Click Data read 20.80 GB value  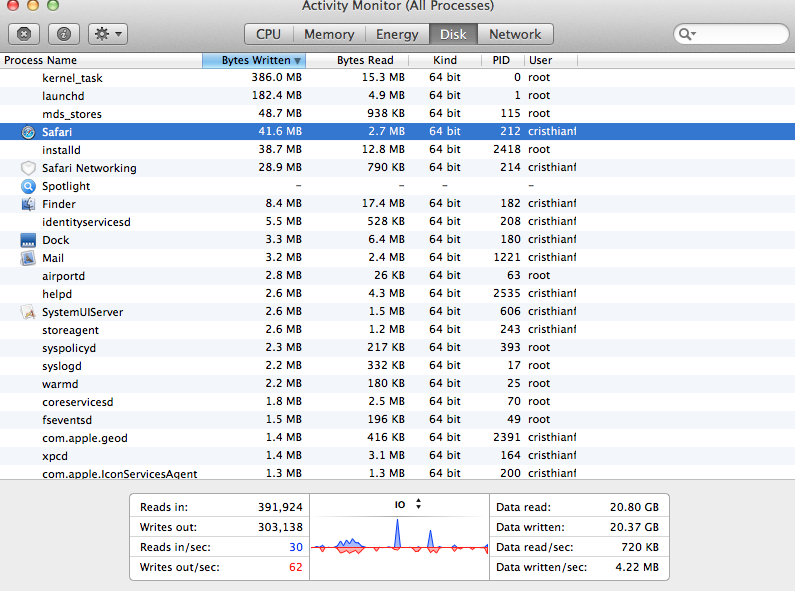tap(634, 507)
